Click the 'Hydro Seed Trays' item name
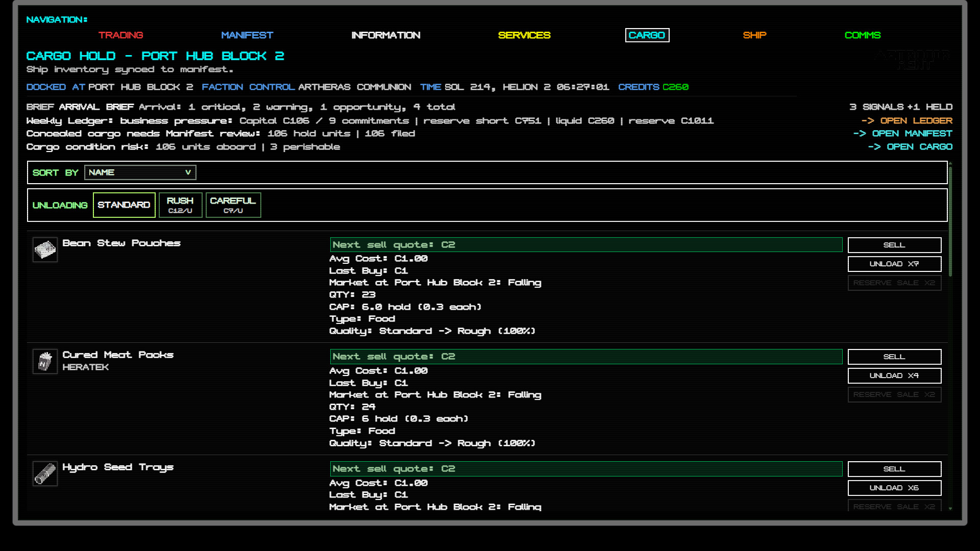This screenshot has height=551, width=980. [x=118, y=467]
